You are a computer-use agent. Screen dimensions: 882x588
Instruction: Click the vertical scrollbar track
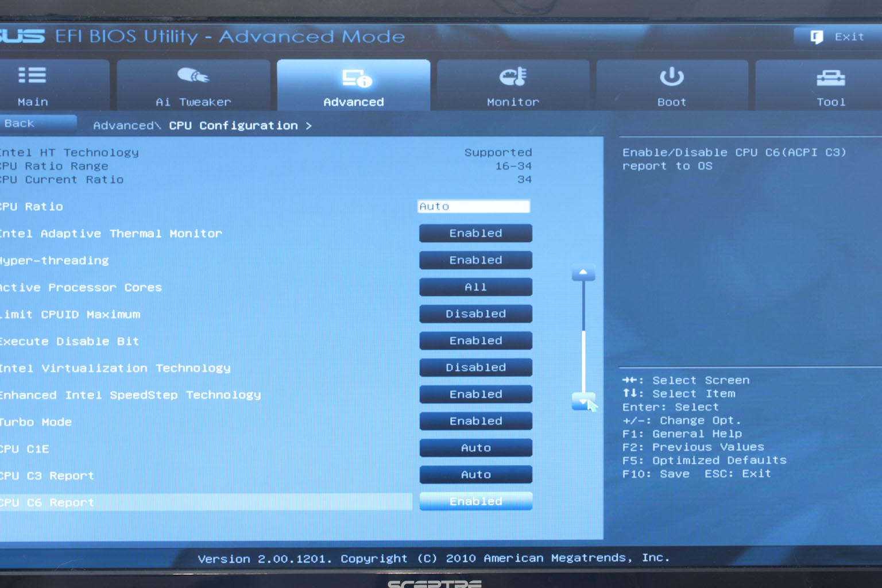pyautogui.click(x=583, y=336)
